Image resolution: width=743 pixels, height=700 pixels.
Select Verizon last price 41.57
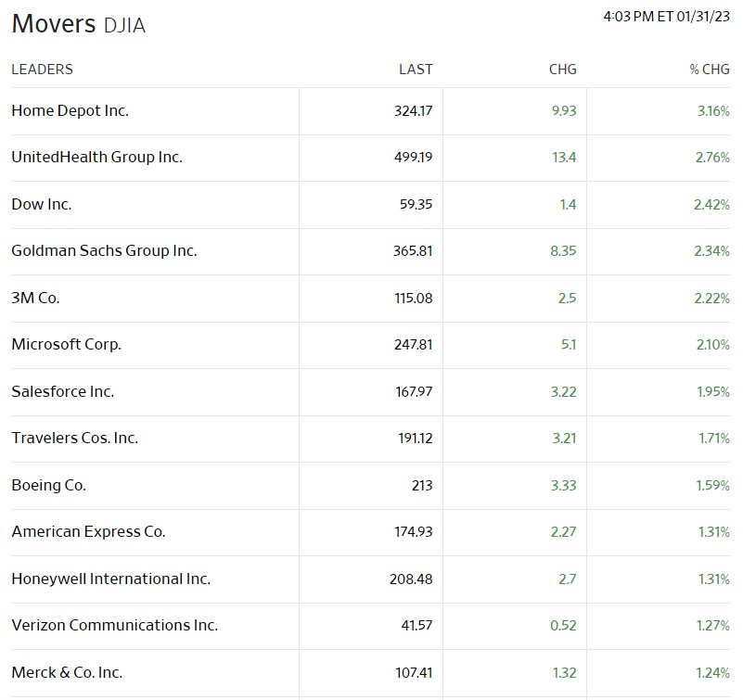417,625
